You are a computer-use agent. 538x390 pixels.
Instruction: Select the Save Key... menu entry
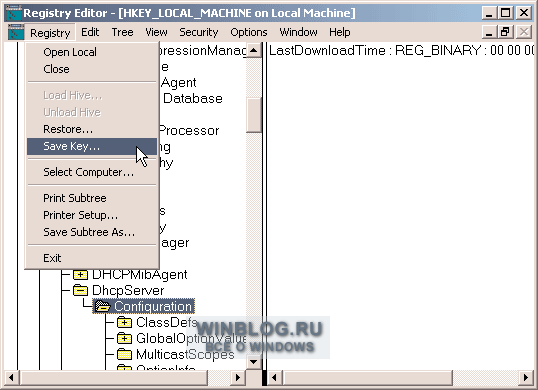pyautogui.click(x=92, y=146)
